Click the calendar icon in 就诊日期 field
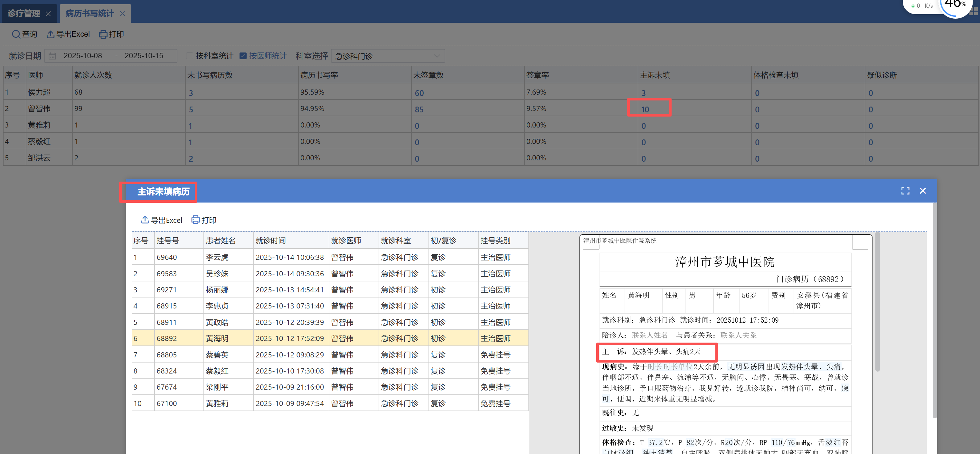 click(52, 56)
